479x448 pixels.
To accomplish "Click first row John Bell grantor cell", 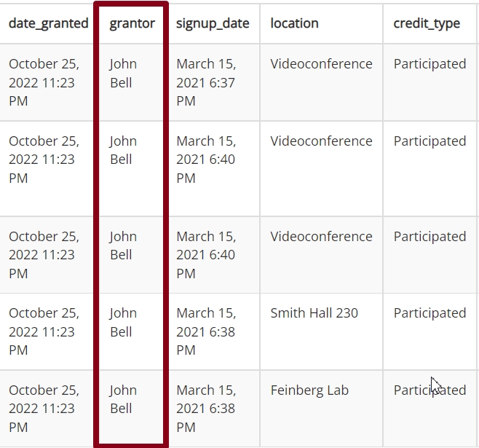I will coord(123,74).
